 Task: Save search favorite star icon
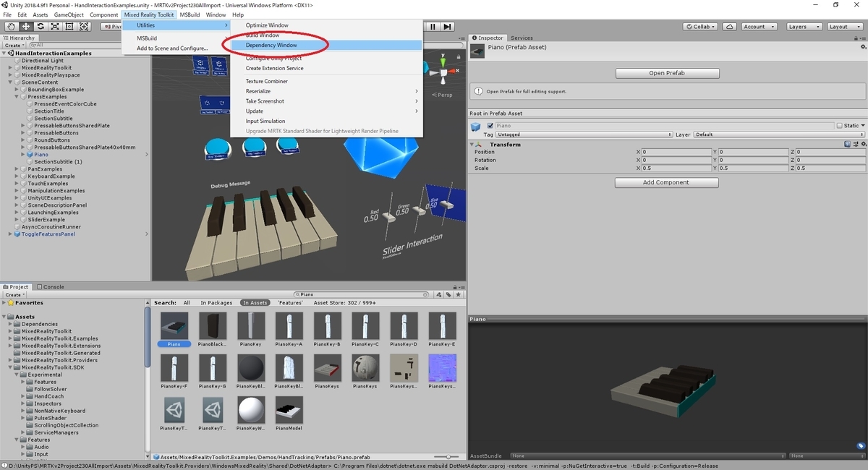pos(458,294)
